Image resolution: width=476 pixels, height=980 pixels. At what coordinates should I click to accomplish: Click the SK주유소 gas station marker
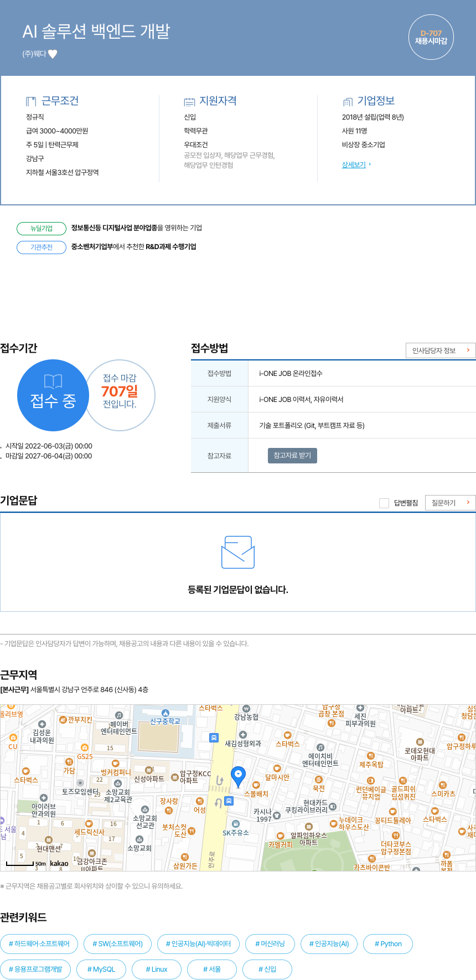(x=235, y=824)
